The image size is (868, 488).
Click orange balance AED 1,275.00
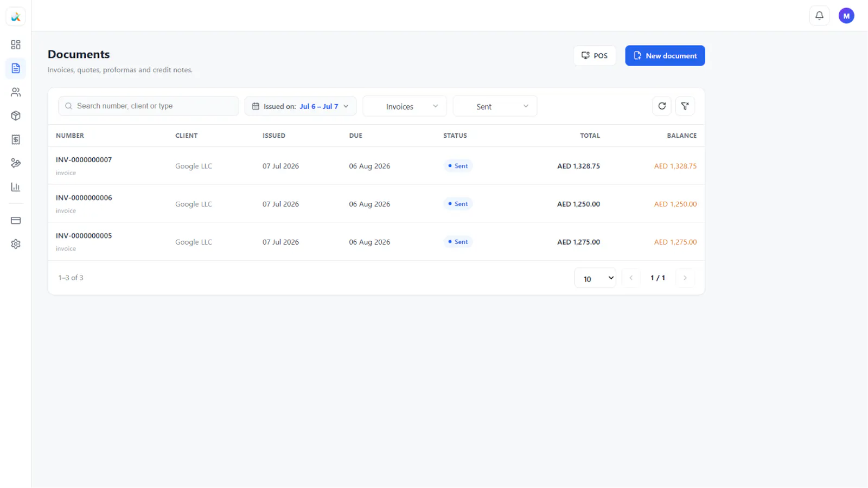(x=675, y=242)
